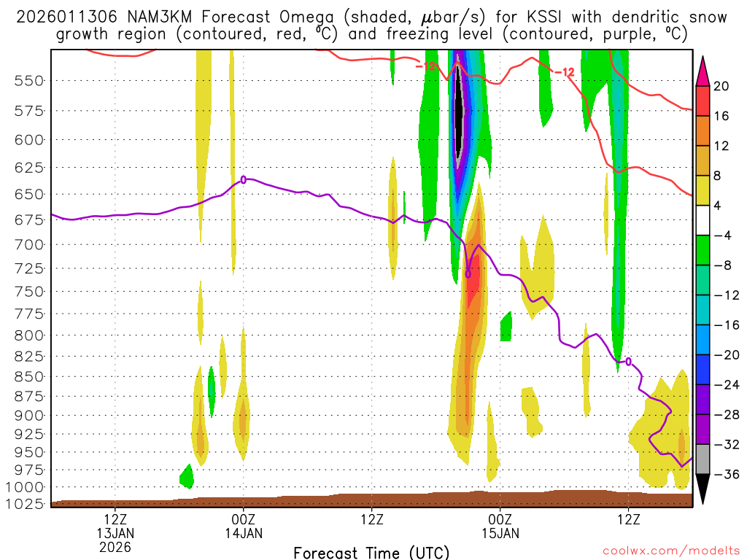Click the 14JAN date label
This screenshot has width=747, height=560.
pos(244,533)
